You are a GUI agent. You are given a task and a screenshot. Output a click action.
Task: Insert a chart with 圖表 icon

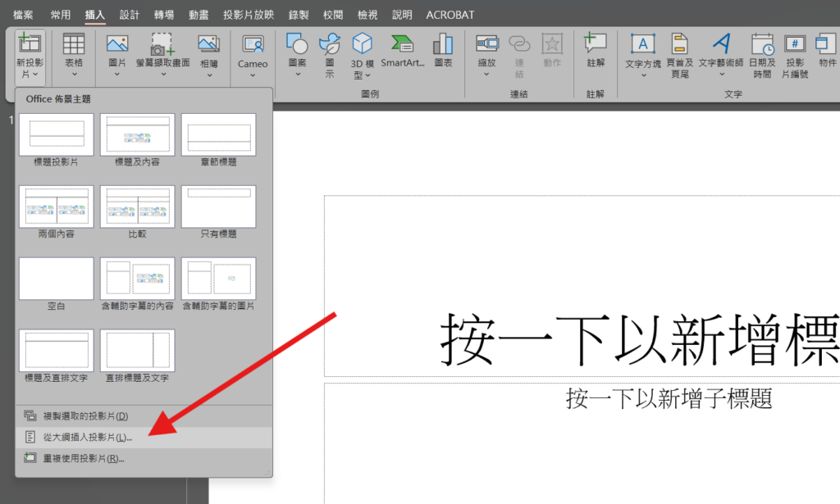443,45
